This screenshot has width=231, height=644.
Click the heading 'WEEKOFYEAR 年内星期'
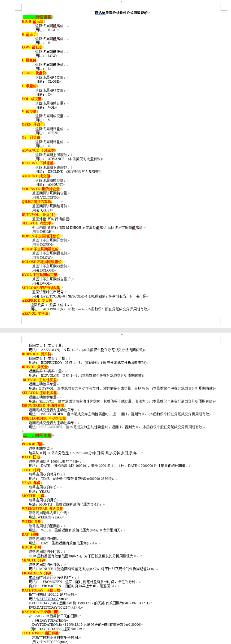click(43, 509)
